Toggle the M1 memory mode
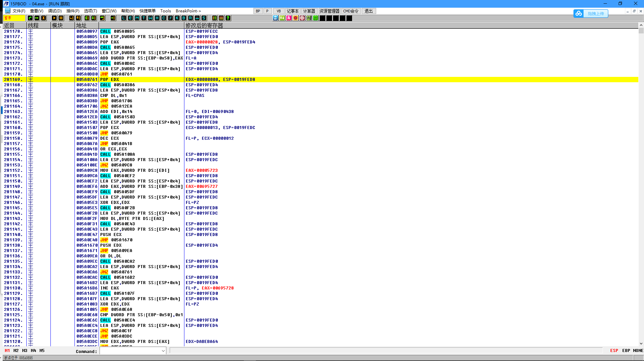This screenshot has height=361, width=644. point(7,351)
